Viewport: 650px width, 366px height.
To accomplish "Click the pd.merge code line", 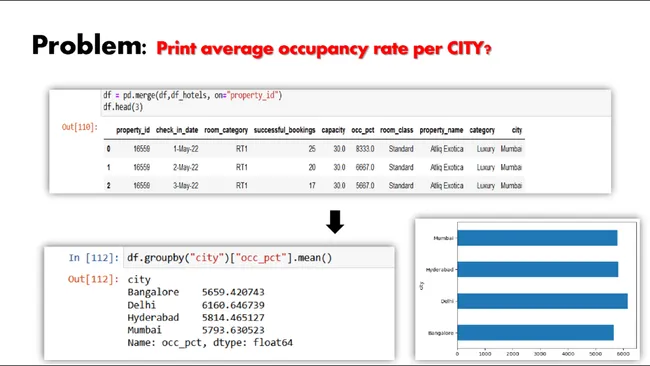I will point(193,95).
